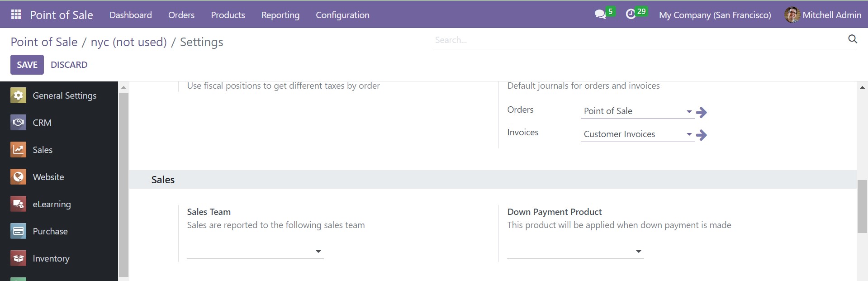Click Mitchell Admin avatar picture
The width and height of the screenshot is (868, 281).
click(792, 14)
